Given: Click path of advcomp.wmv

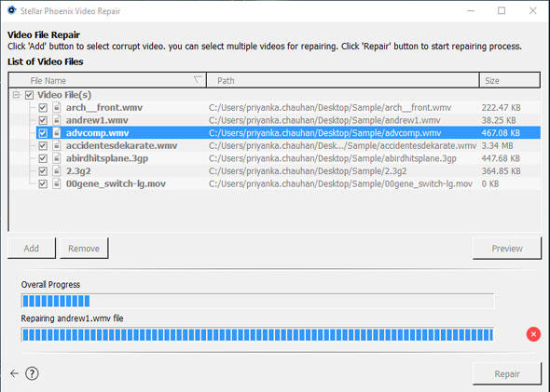Looking at the screenshot, I should tap(324, 133).
